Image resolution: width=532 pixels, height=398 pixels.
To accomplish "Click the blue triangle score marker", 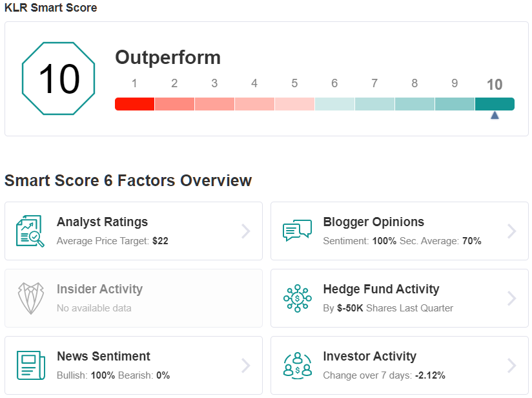I will [x=495, y=116].
